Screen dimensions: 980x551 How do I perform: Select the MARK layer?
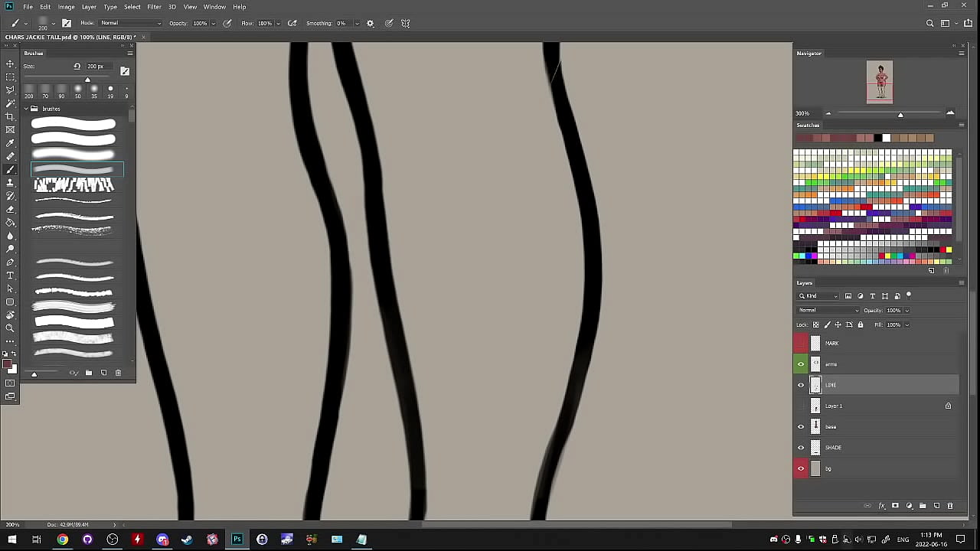point(880,343)
